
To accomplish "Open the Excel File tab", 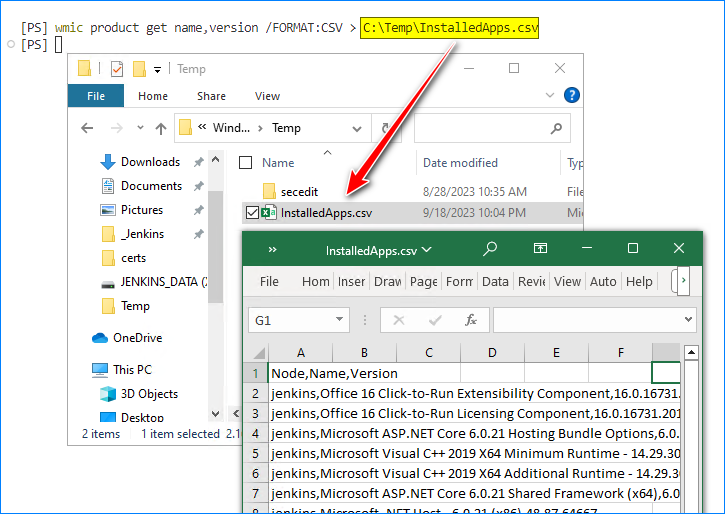I will pos(269,281).
